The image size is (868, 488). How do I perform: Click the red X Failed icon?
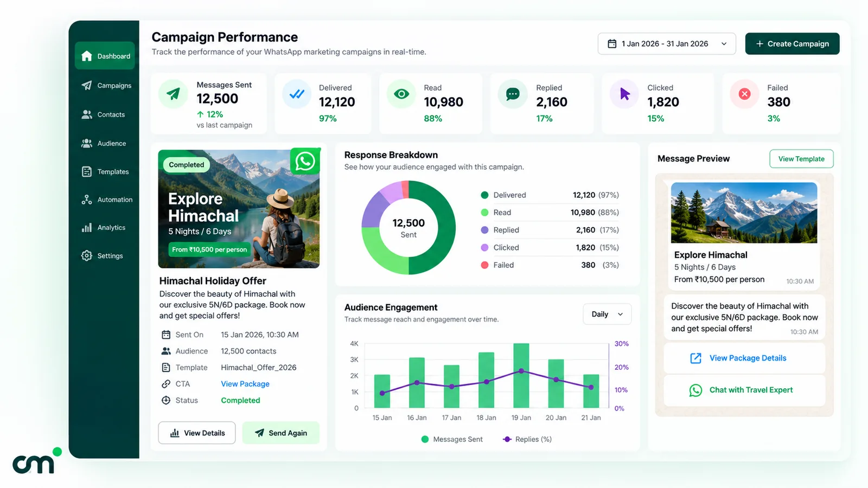pos(745,94)
